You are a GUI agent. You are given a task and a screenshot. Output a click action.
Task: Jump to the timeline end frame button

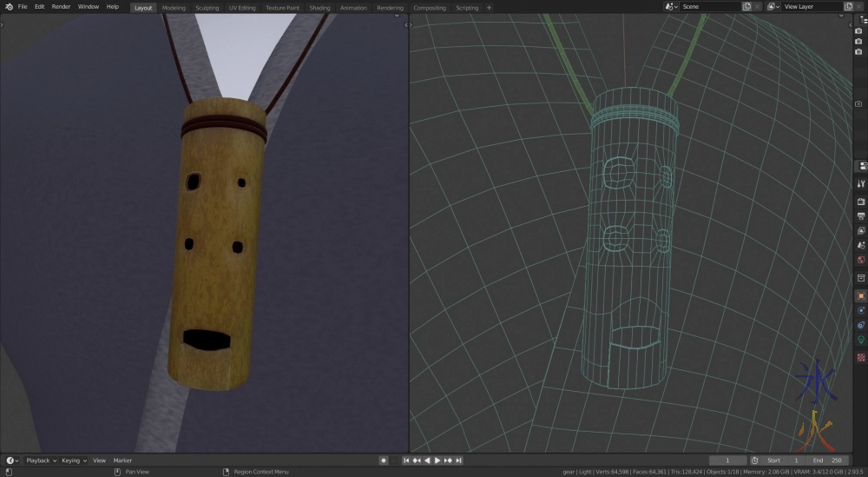point(458,460)
